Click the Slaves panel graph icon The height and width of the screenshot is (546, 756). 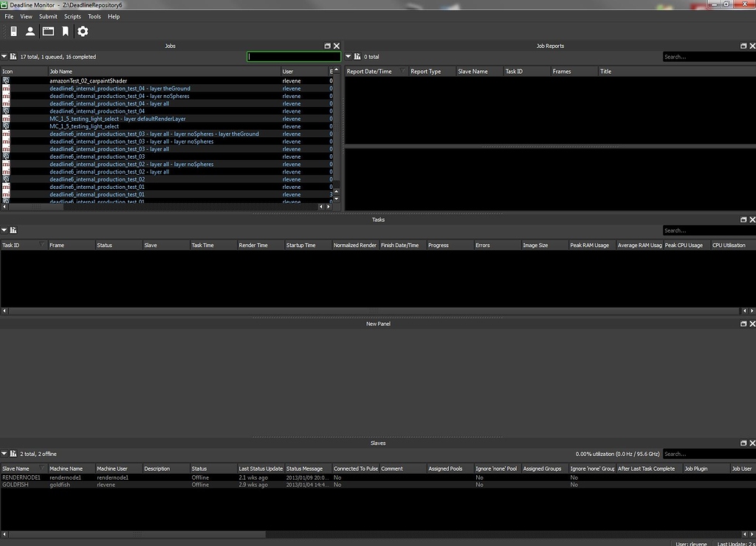pos(13,454)
